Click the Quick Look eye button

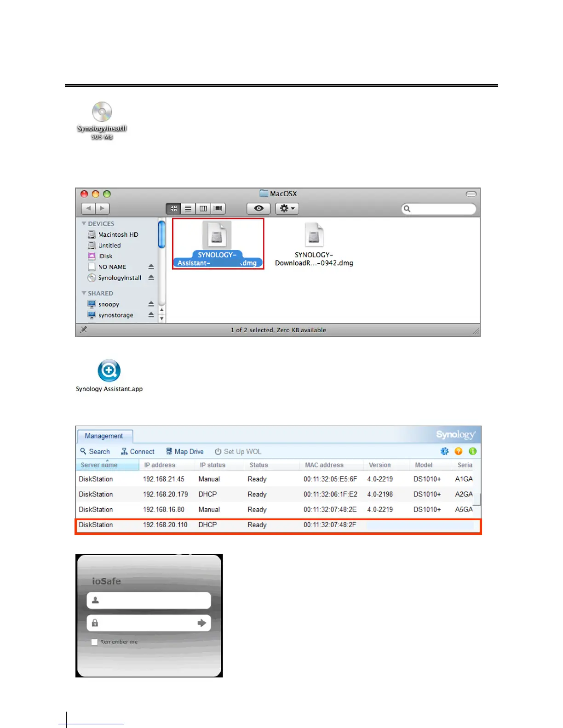[259, 209]
